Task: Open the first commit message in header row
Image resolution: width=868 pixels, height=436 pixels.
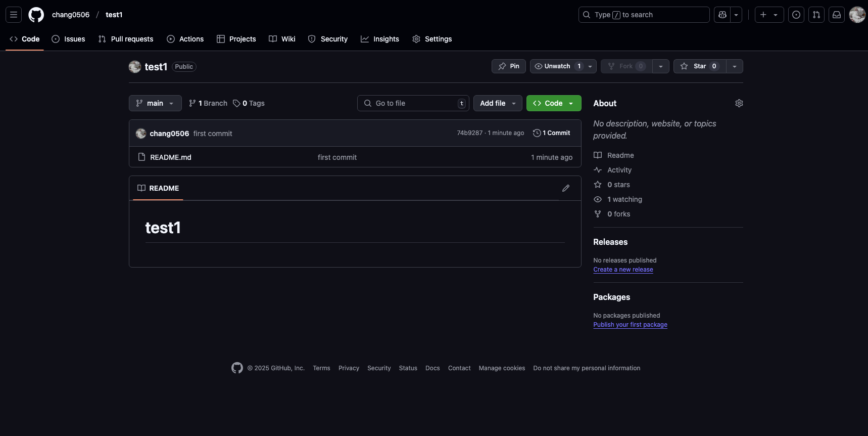Action: click(x=213, y=134)
